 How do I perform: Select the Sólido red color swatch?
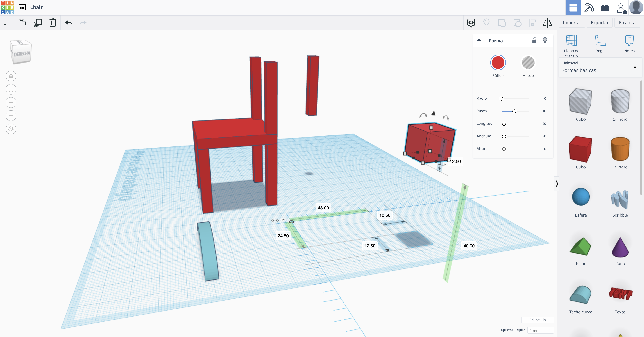click(x=498, y=63)
